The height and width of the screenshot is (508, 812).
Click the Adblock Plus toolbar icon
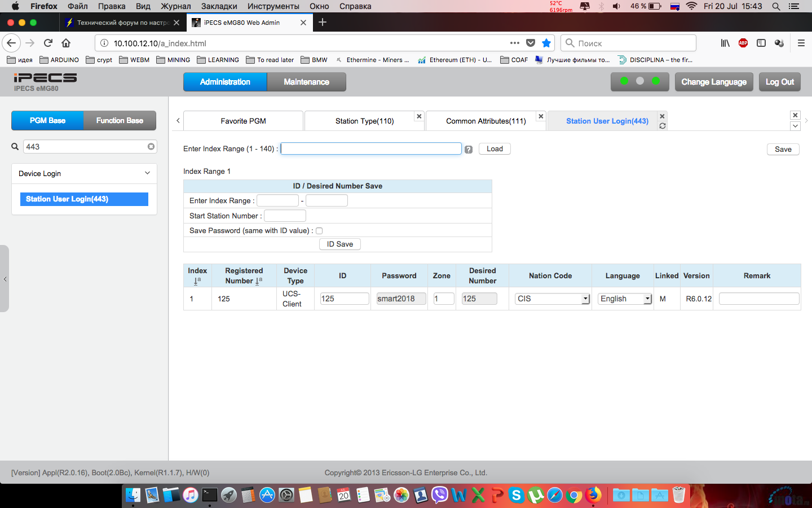(x=743, y=43)
